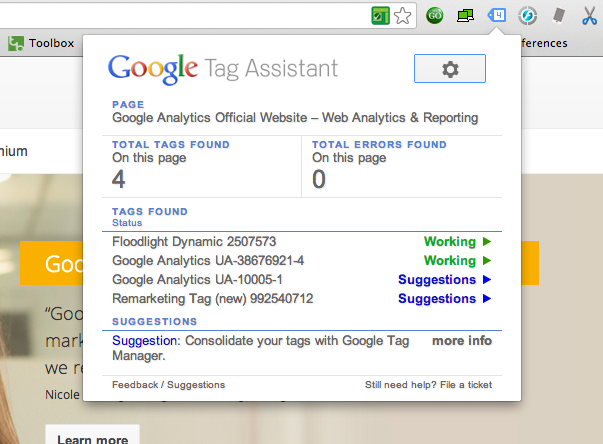This screenshot has height=444, width=603.
Task: Click the green spreadsheet icon in address bar
Action: click(380, 16)
